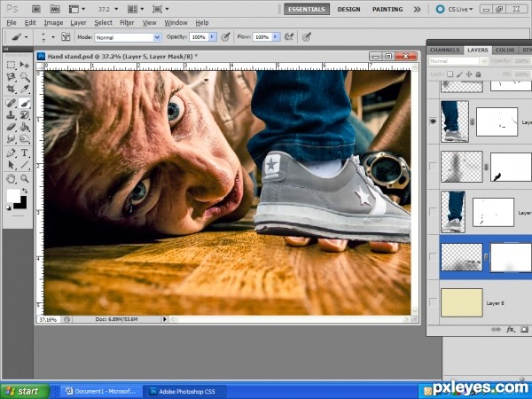Select the Lasso tool

click(12, 77)
